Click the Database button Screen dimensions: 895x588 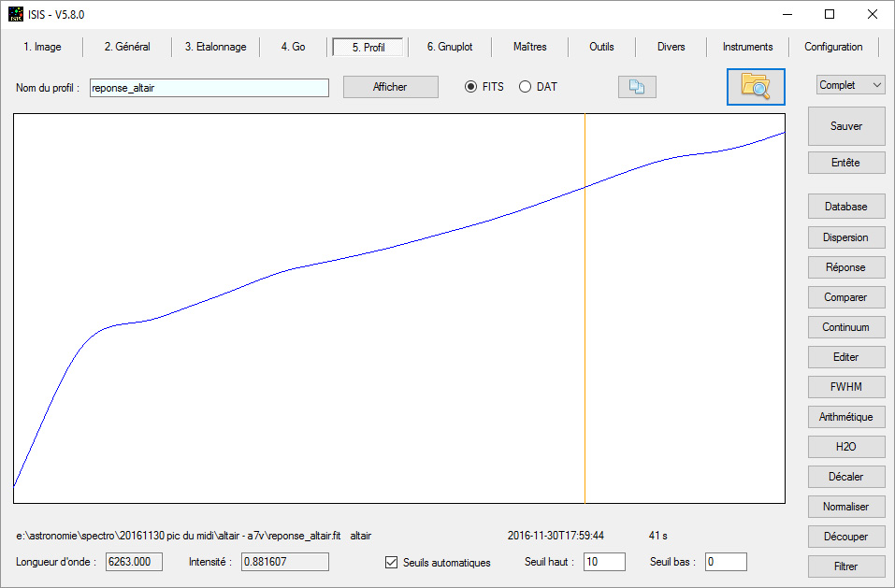[846, 207]
